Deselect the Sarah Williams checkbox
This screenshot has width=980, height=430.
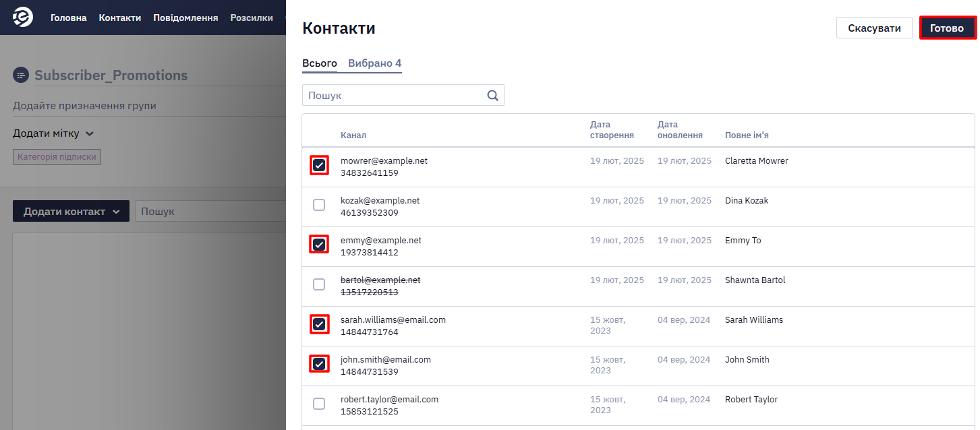(319, 324)
